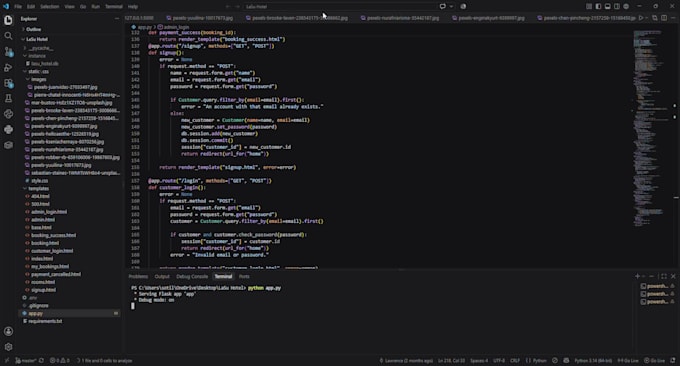Viewport: 680px width, 366px height.
Task: Open the notifications bell in status bar
Action: (x=673, y=360)
